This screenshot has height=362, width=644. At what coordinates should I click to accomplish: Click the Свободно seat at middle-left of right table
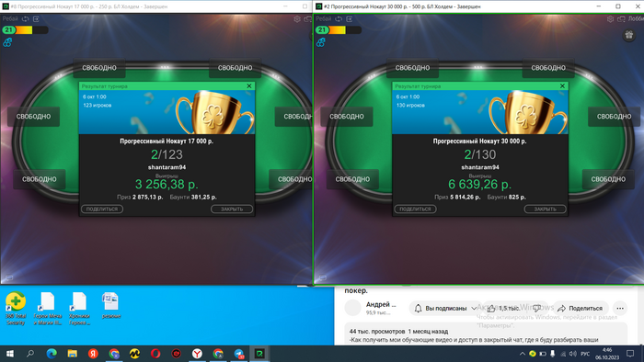click(x=347, y=117)
